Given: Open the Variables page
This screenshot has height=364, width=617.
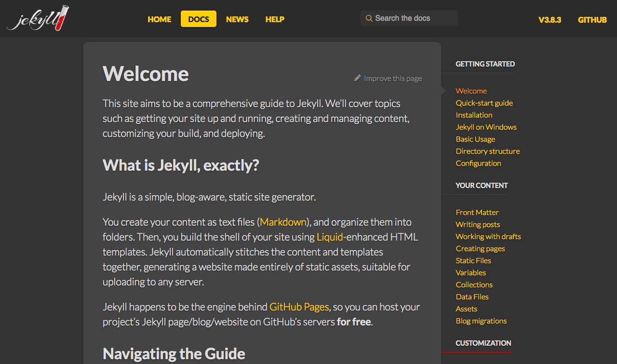Looking at the screenshot, I should click(x=471, y=272).
